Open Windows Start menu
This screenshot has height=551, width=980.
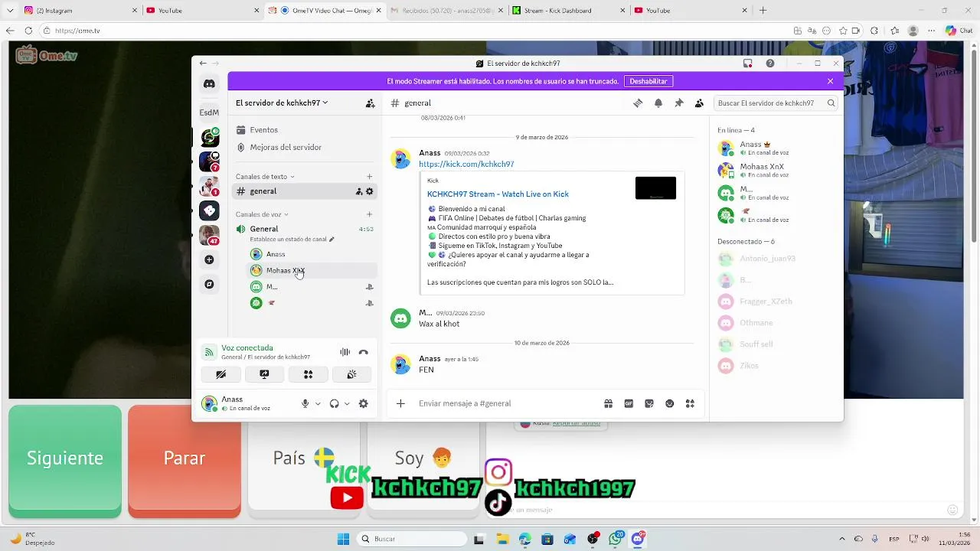344,539
